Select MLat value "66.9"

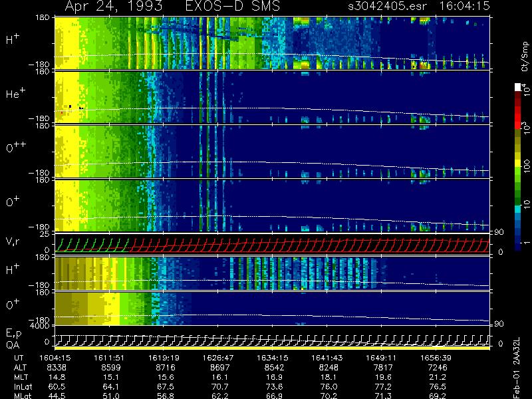coord(274,396)
